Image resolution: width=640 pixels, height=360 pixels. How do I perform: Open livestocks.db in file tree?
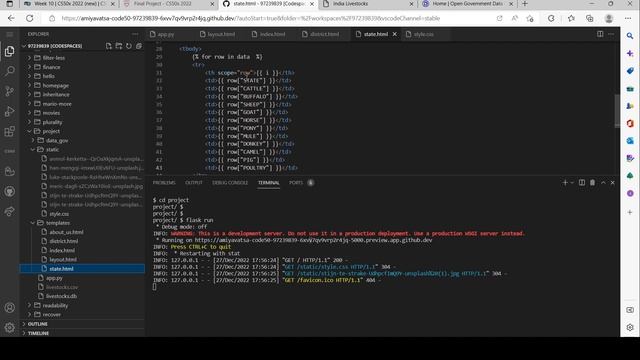[x=61, y=296]
